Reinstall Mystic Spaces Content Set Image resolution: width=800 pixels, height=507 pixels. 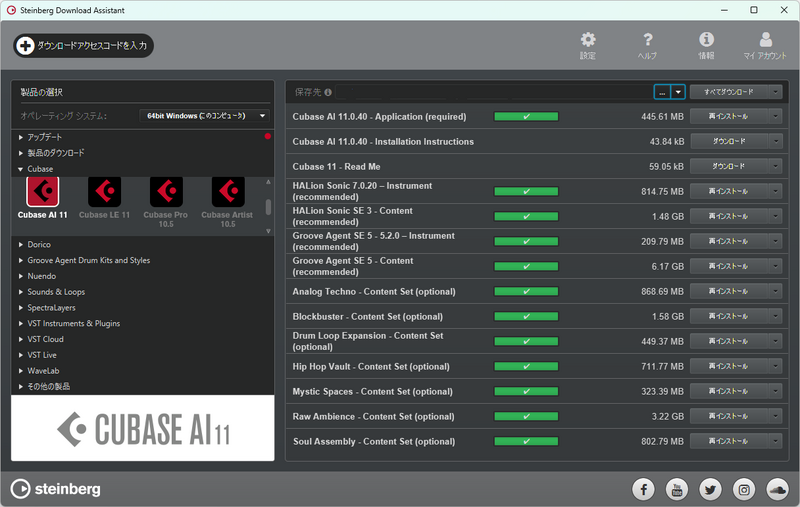click(x=729, y=391)
